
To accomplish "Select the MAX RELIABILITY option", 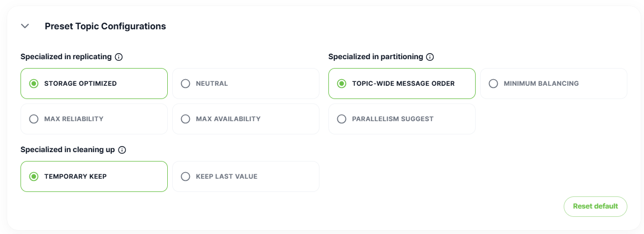I will [x=94, y=118].
